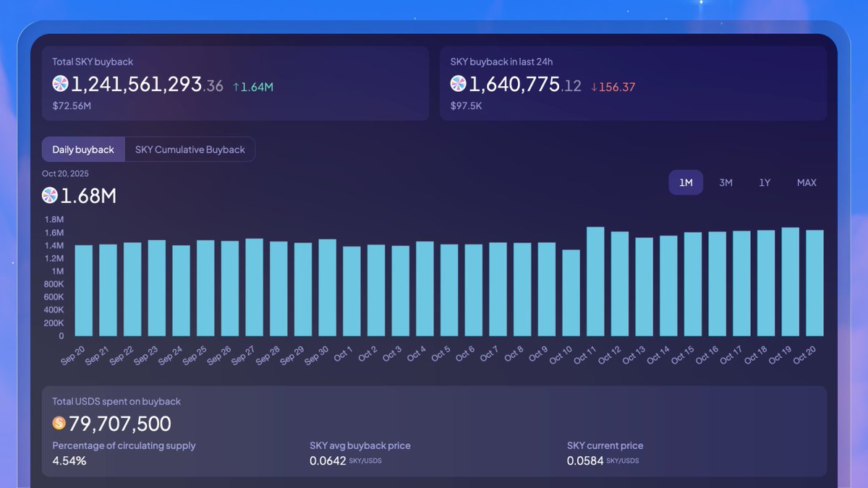868x488 pixels.
Task: Click the SKY current price value
Action: tap(585, 461)
